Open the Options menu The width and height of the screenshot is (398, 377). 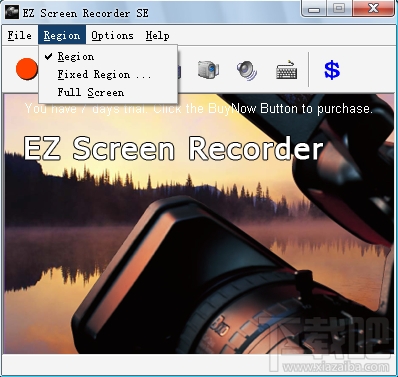pos(112,35)
